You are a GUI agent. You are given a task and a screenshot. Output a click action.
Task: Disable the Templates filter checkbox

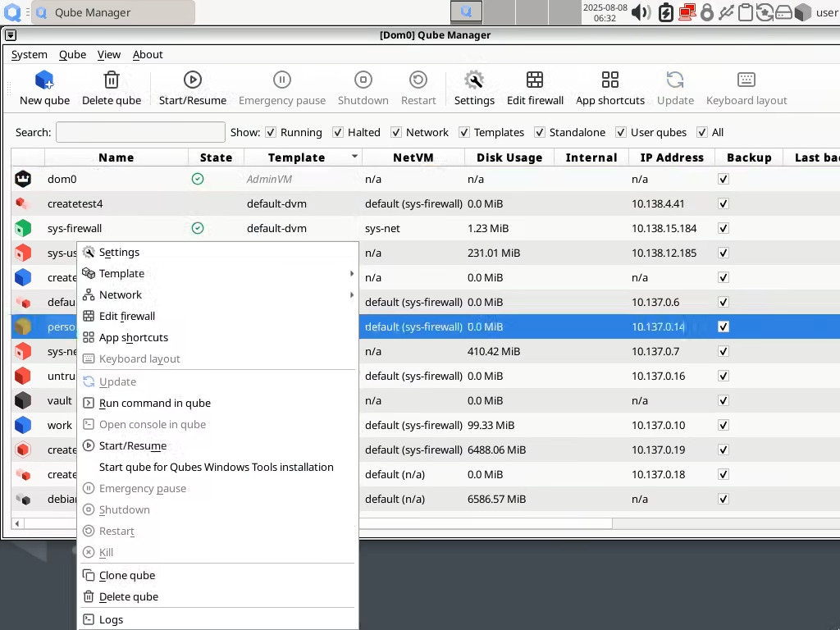(x=465, y=132)
